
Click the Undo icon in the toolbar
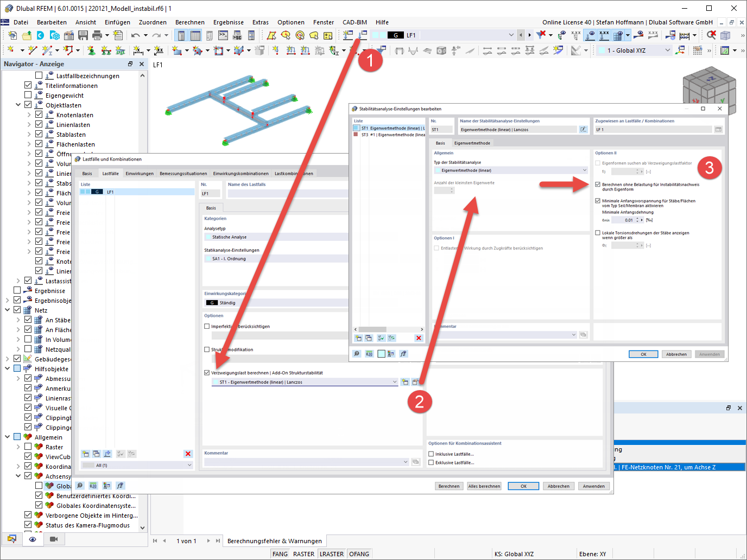tap(135, 34)
